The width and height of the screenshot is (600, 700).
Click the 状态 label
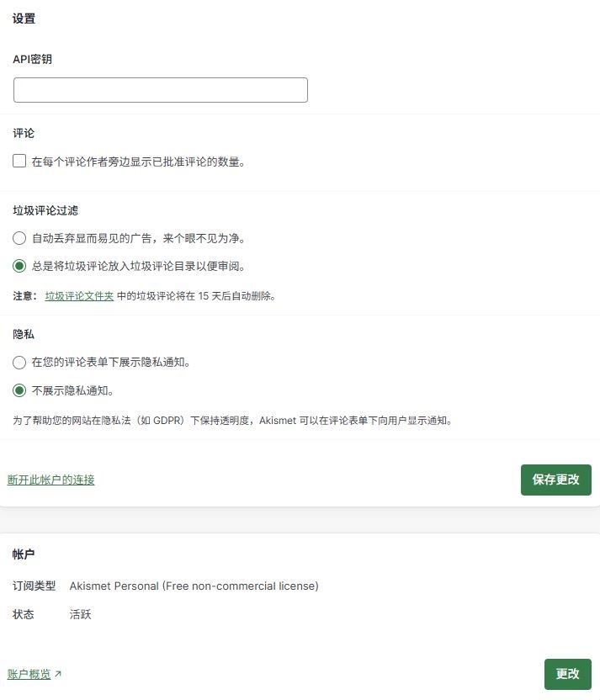(x=24, y=615)
